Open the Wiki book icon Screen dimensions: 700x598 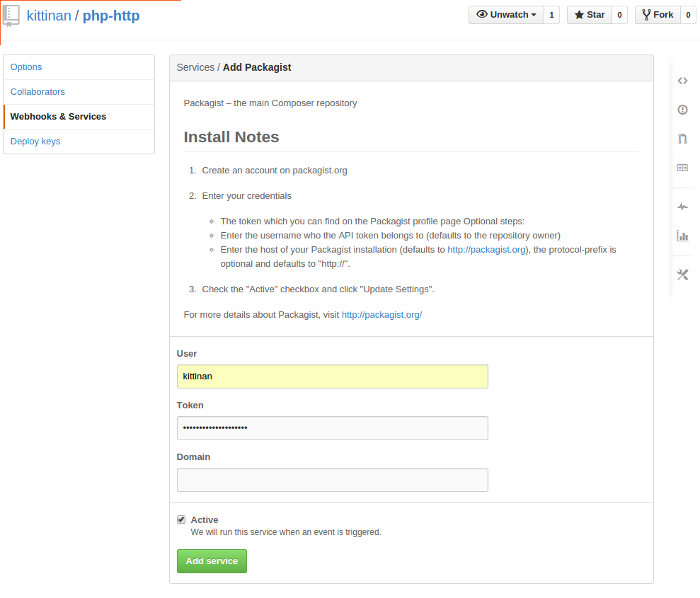[682, 168]
